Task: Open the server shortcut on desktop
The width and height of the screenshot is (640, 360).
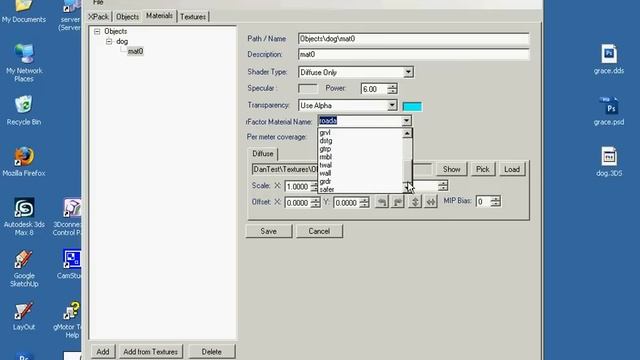Action: pos(70,16)
